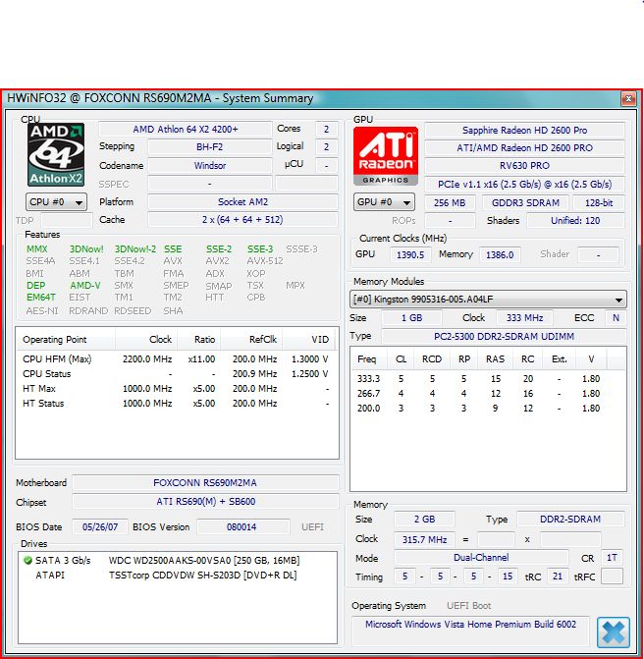Screen dimensions: 644x659
Task: Click the AMD Athlon 64 X2 logo
Action: click(x=56, y=154)
